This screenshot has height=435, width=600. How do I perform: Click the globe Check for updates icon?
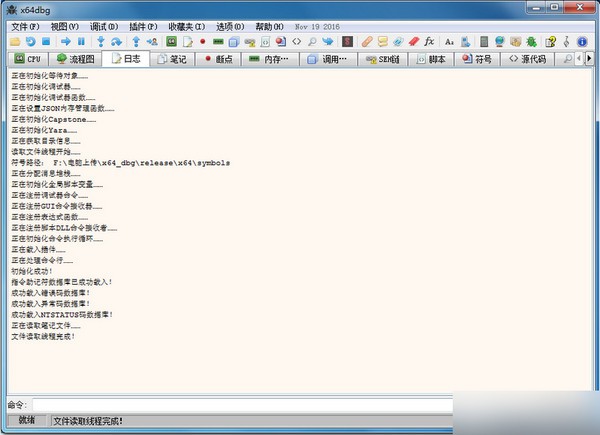point(499,41)
